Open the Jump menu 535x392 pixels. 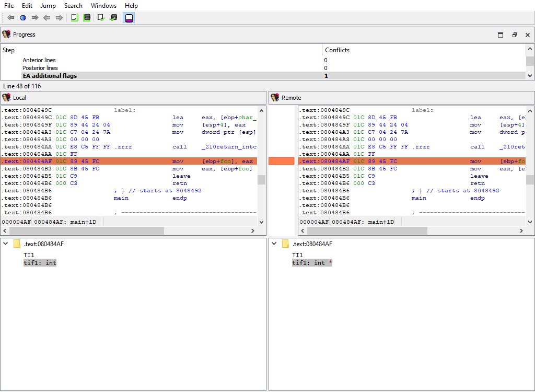click(x=48, y=6)
